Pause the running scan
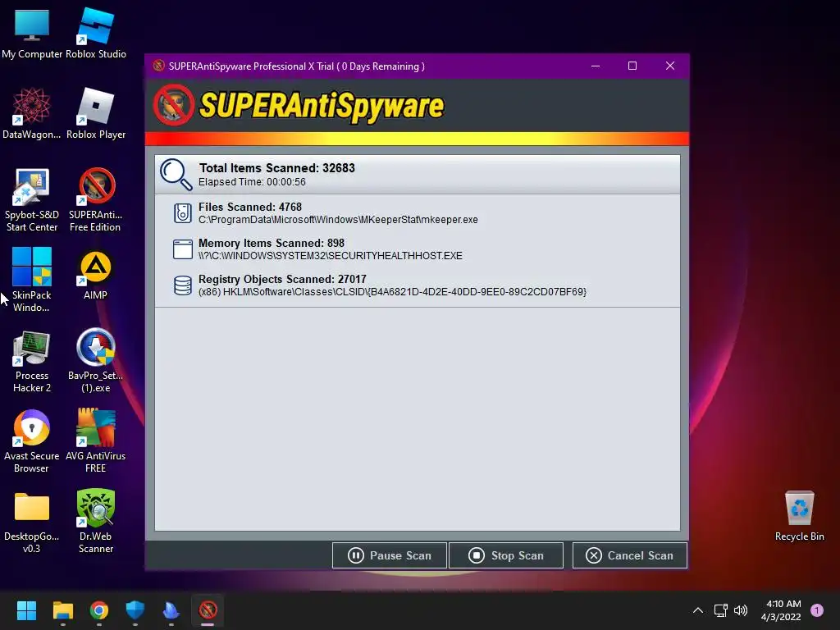Screen dimensions: 840x630 (x=390, y=555)
